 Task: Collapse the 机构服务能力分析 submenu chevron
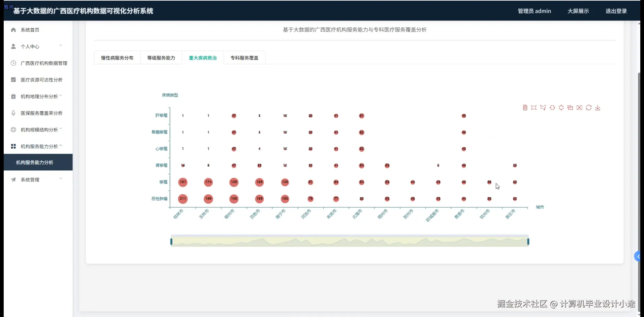61,146
